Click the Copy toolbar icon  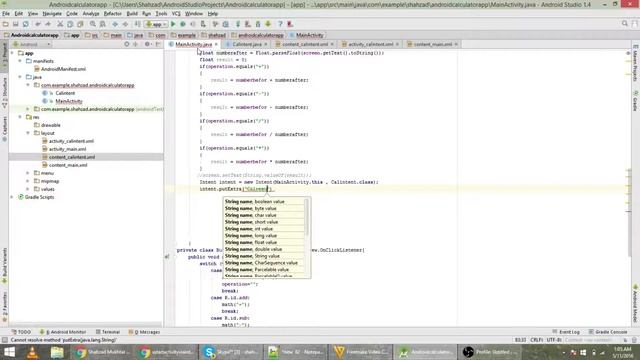click(x=70, y=24)
